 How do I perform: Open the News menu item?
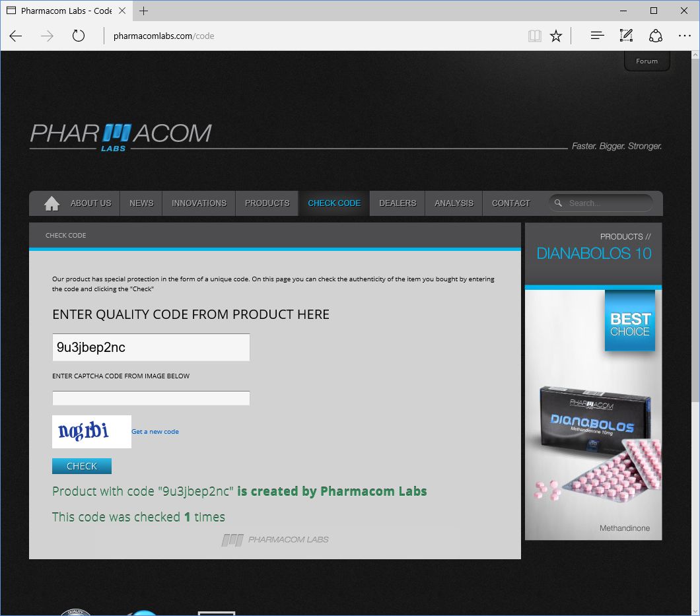click(x=141, y=203)
